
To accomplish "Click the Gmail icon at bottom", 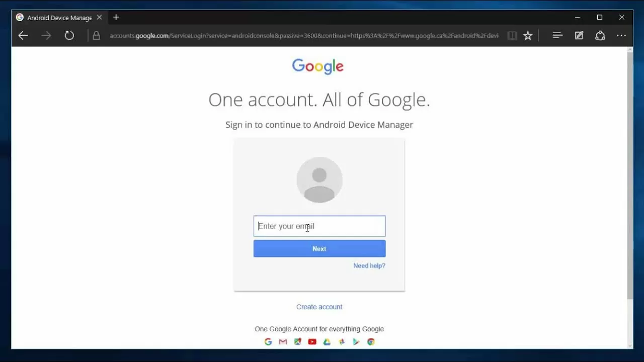I will coord(283,342).
